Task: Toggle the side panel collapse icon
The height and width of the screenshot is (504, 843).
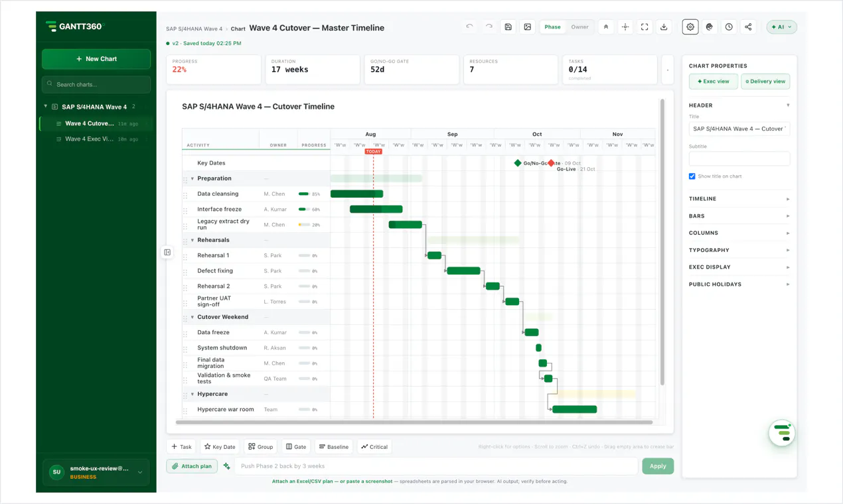Action: coord(167,252)
